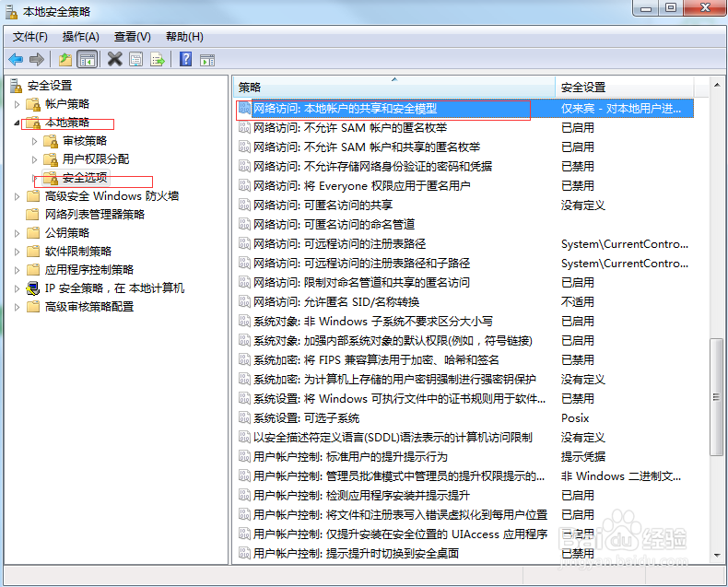Click the Posix setting value
Viewport: 728px width, 587px height.
coord(575,418)
